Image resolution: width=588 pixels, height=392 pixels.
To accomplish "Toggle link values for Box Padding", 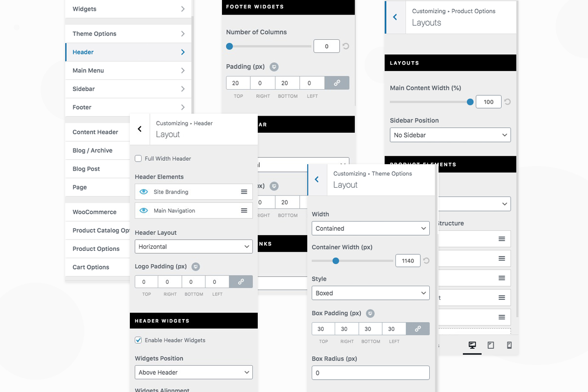I will (x=418, y=329).
